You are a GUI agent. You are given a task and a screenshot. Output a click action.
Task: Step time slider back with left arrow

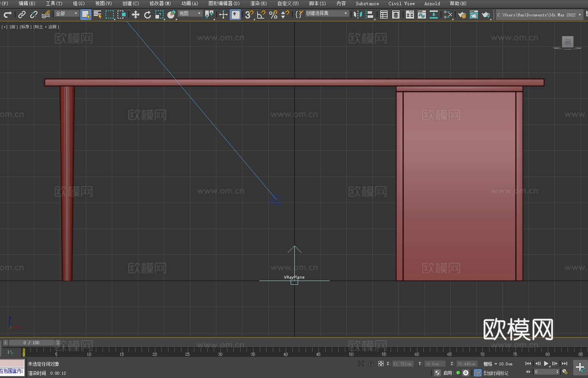6,343
